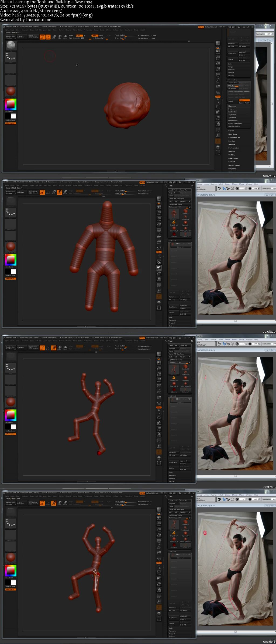Image resolution: width=276 pixels, height=644 pixels.
Task: In the 00:12:28 frame, open Painter's Shapes menu
Action: 228,340
